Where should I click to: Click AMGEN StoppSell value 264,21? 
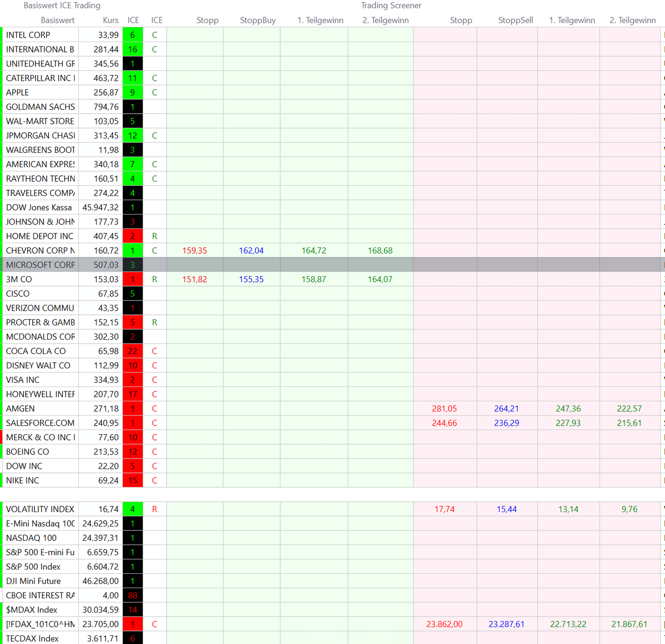506,408
